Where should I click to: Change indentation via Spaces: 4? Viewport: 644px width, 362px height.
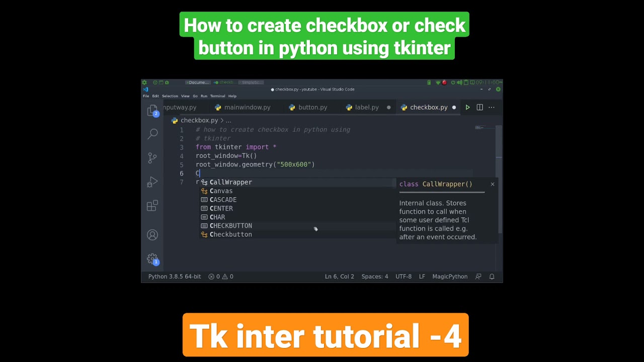pos(375,277)
